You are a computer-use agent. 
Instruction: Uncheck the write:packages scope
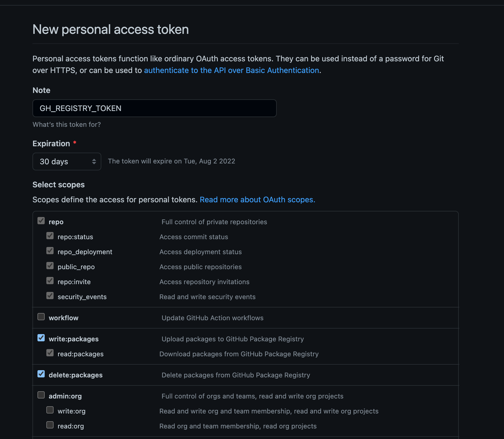41,338
